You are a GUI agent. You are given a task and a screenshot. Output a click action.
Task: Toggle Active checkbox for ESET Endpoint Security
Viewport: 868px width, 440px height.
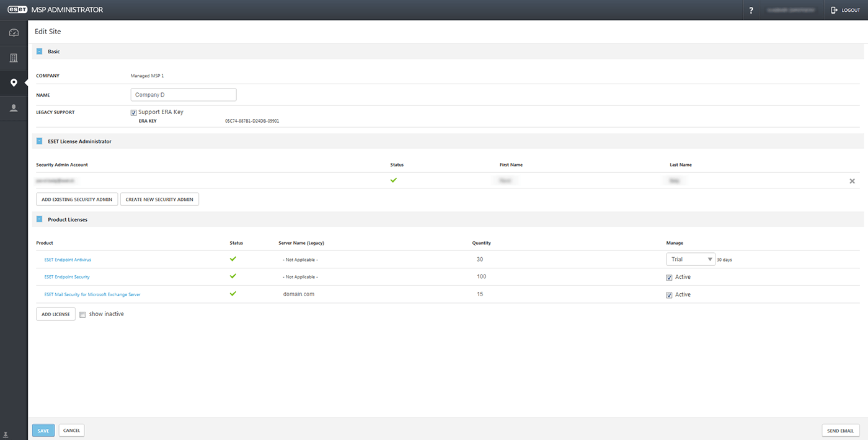(669, 278)
